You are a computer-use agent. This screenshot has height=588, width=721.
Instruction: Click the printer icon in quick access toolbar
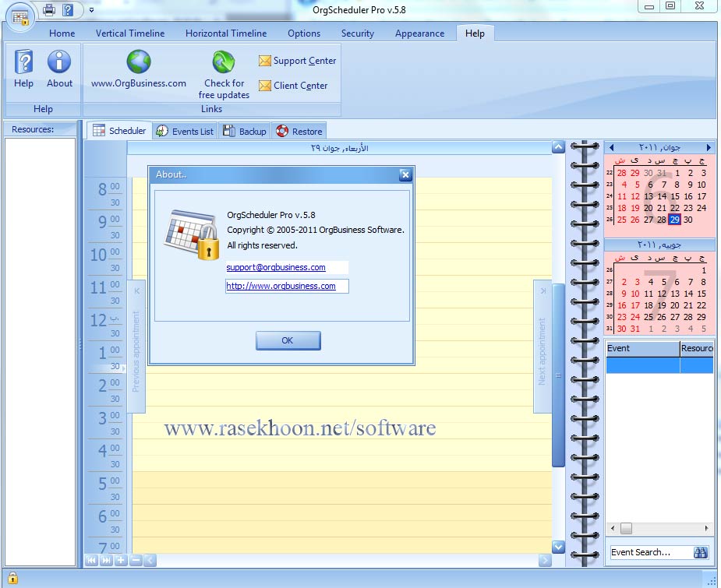pos(49,9)
